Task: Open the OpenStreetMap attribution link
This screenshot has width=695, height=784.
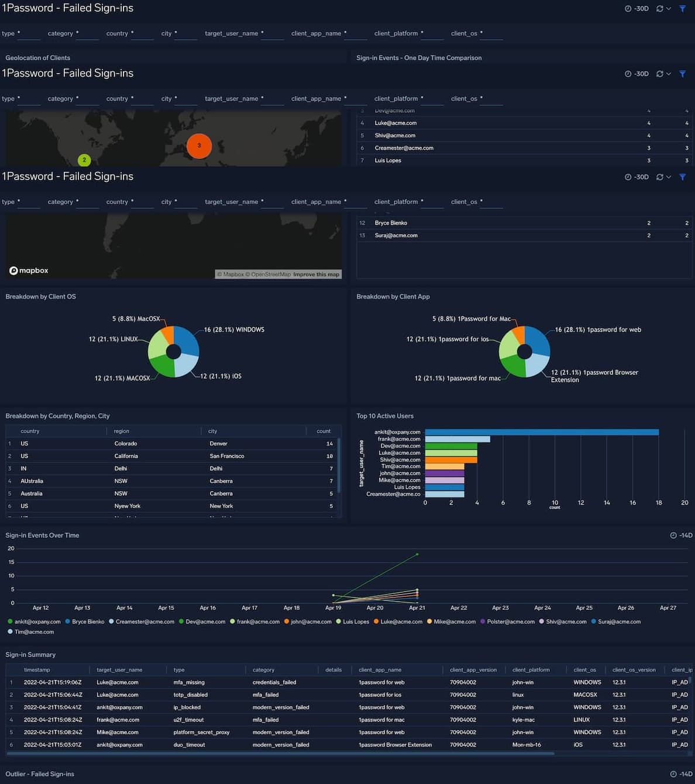Action: click(269, 274)
